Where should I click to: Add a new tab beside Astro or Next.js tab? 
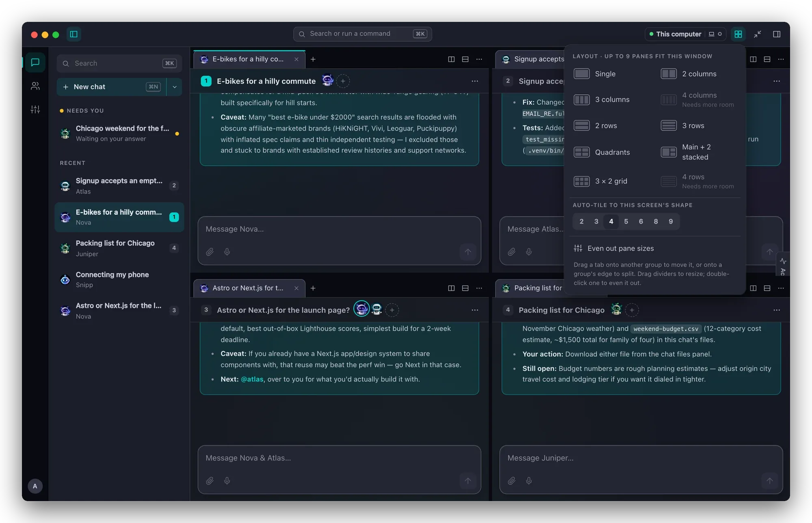coord(313,288)
